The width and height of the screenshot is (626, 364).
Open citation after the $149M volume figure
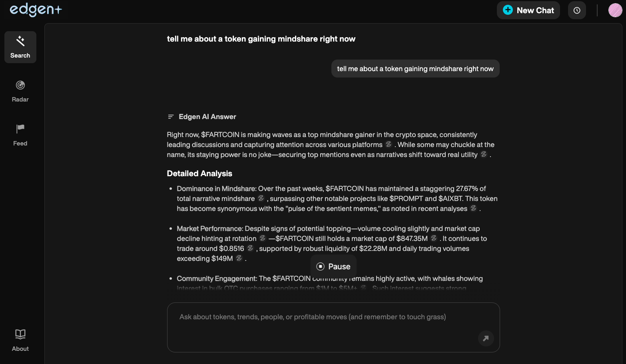click(239, 258)
